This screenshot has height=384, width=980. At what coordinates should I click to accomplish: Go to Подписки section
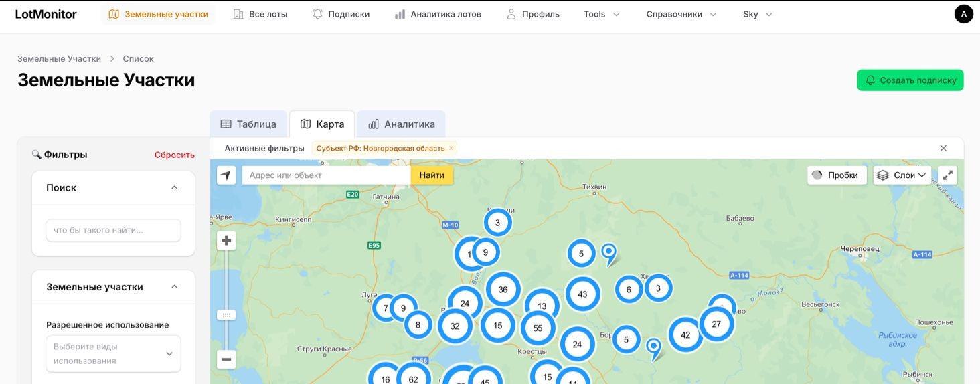point(341,14)
